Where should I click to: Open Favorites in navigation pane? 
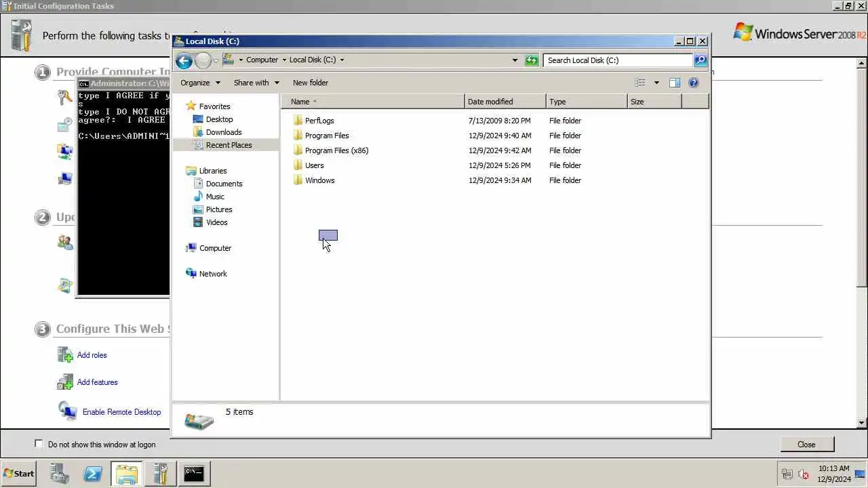tap(214, 106)
